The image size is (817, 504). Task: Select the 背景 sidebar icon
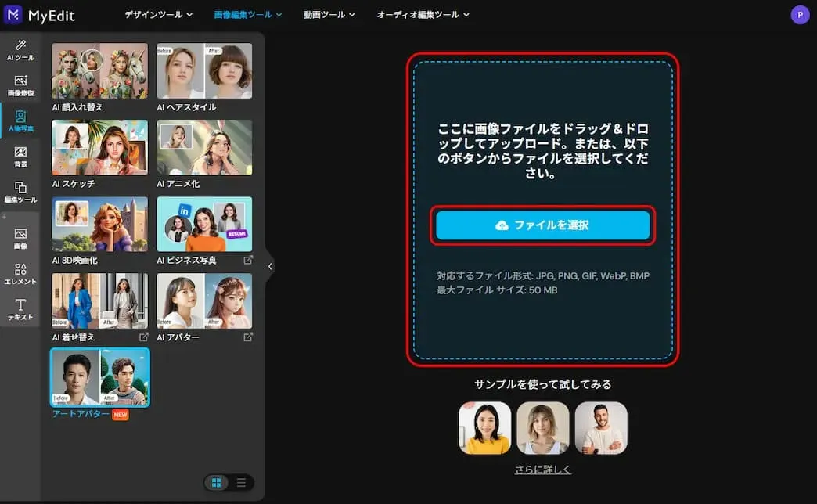pyautogui.click(x=20, y=155)
